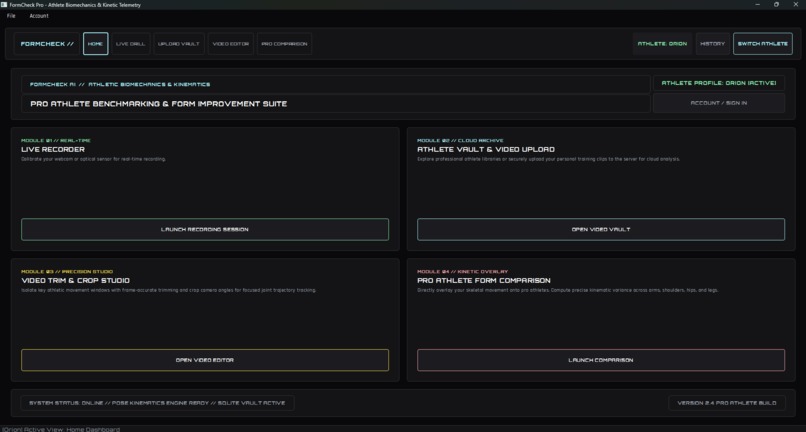Click Module 04 // Kinetic Overlay label
The height and width of the screenshot is (432, 806).
click(x=462, y=272)
